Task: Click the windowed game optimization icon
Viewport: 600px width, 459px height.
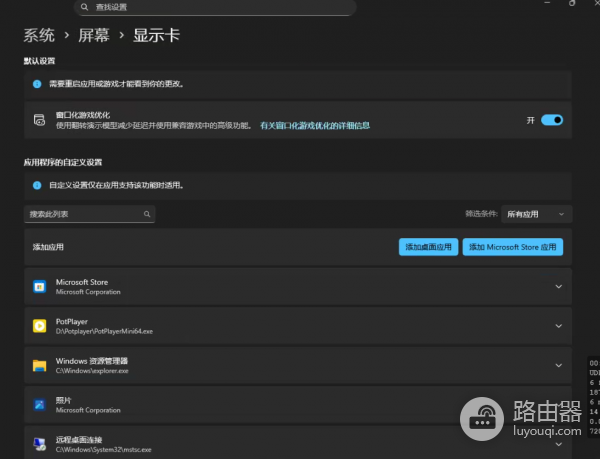Action: click(39, 120)
